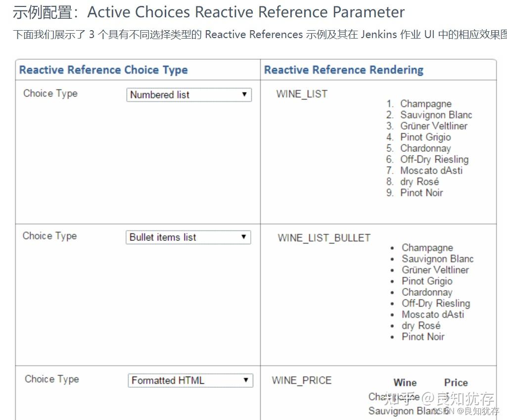The image size is (507, 420).
Task: Click the WINE_PRICE parameter label
Action: 302,380
